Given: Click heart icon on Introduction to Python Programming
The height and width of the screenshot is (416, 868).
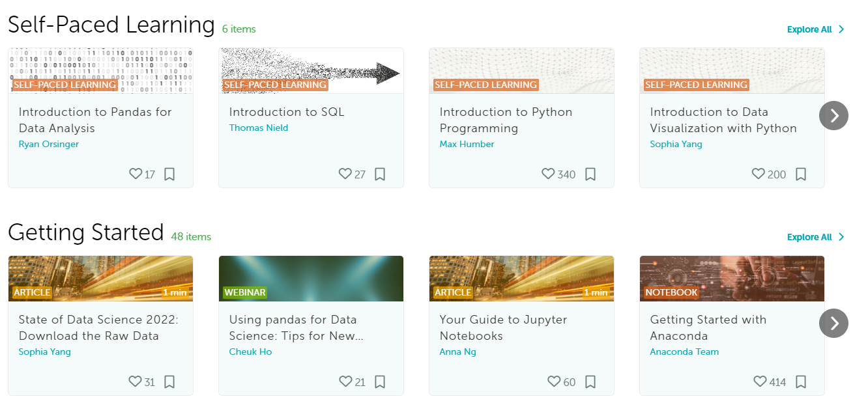Looking at the screenshot, I should tap(548, 174).
